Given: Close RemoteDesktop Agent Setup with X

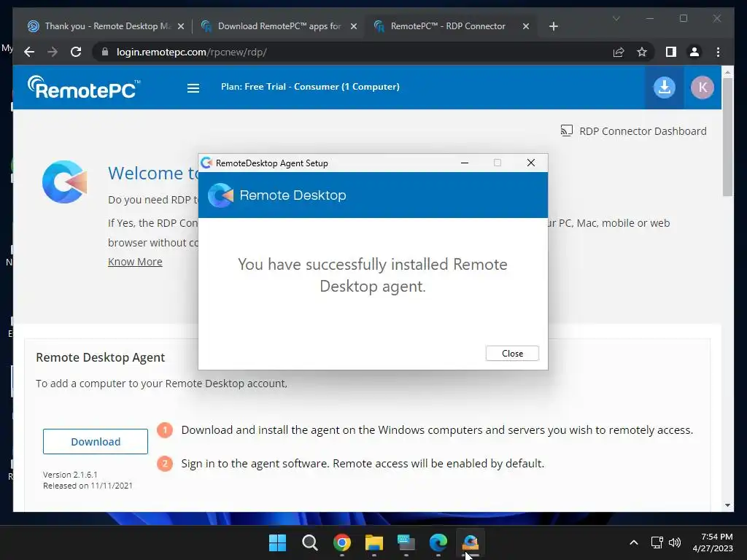Looking at the screenshot, I should [531, 163].
